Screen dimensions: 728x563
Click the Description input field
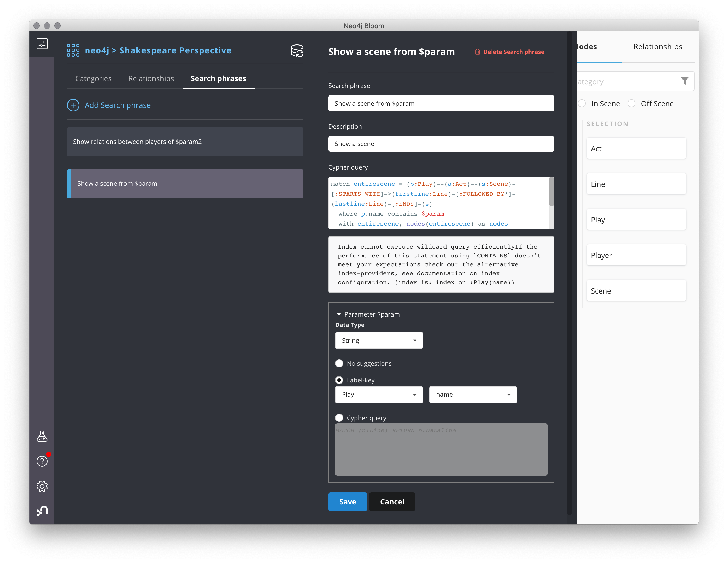tap(441, 144)
